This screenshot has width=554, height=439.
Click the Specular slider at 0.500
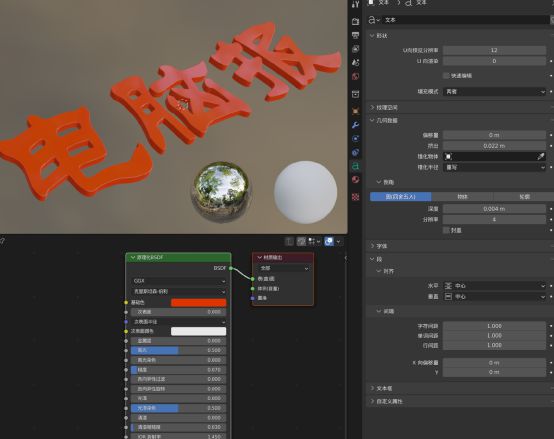[179, 350]
